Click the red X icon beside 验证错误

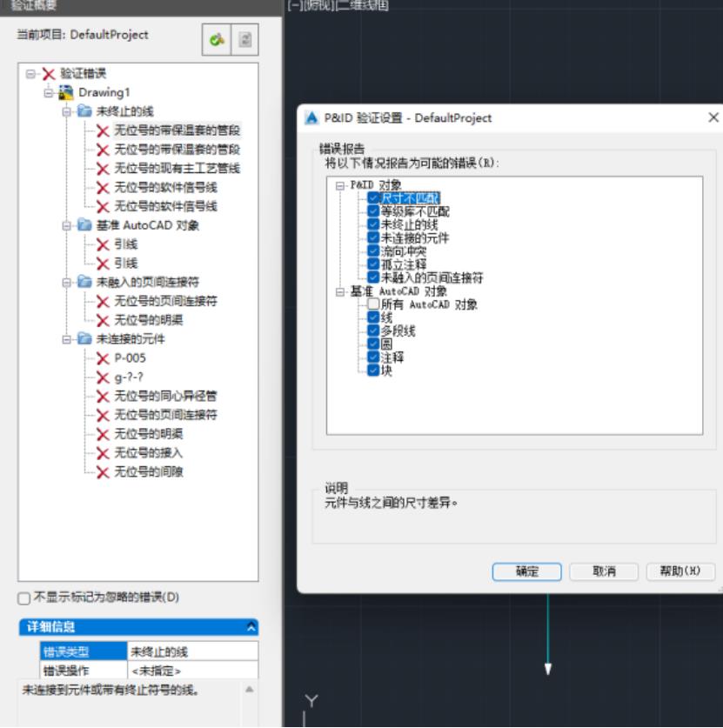pyautogui.click(x=48, y=74)
